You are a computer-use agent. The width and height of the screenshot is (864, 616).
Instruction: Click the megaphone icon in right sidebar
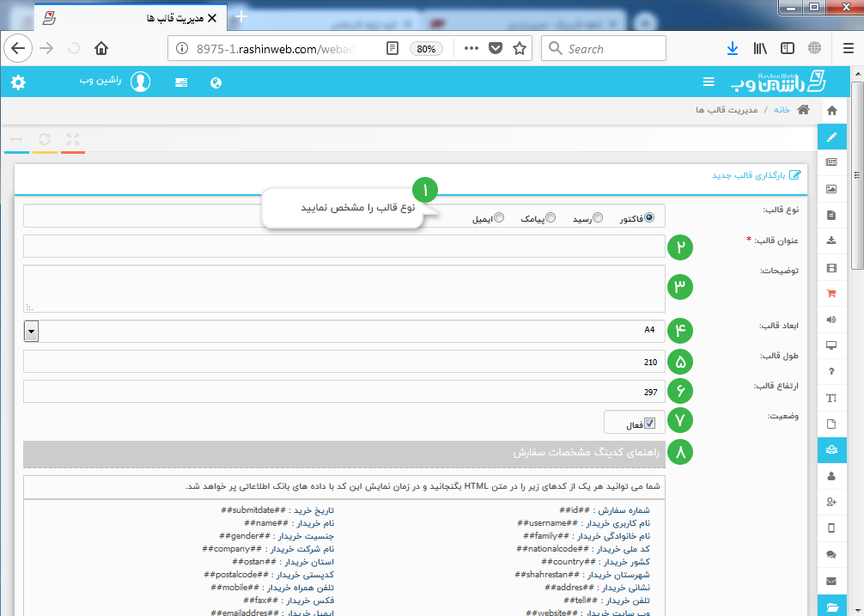(x=832, y=320)
